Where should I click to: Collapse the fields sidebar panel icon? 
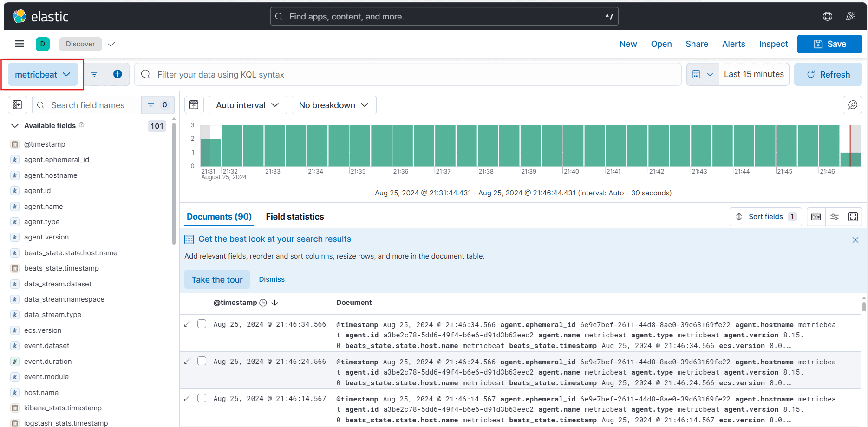[18, 105]
